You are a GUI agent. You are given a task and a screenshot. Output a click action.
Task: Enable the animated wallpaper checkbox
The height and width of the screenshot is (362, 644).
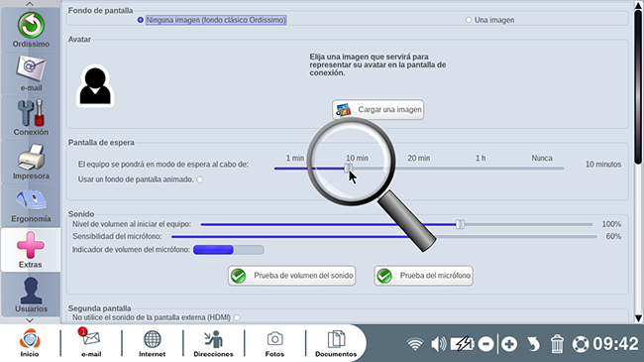(x=200, y=180)
